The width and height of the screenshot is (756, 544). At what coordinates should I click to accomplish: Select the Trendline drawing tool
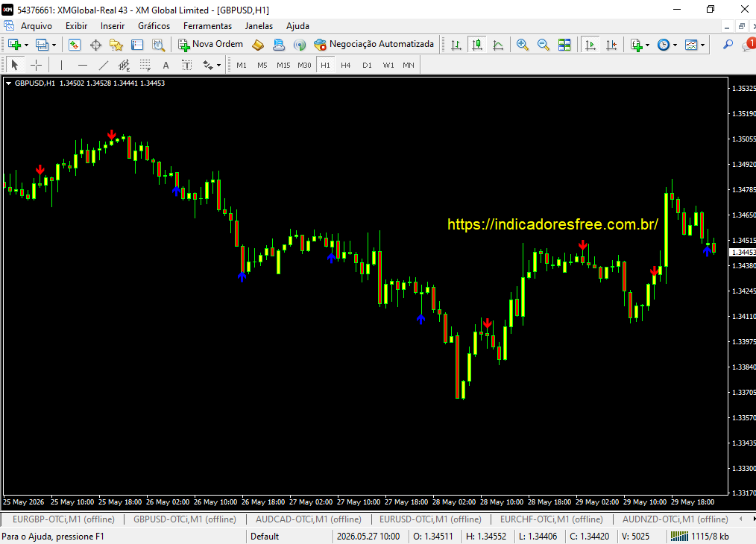tap(103, 65)
